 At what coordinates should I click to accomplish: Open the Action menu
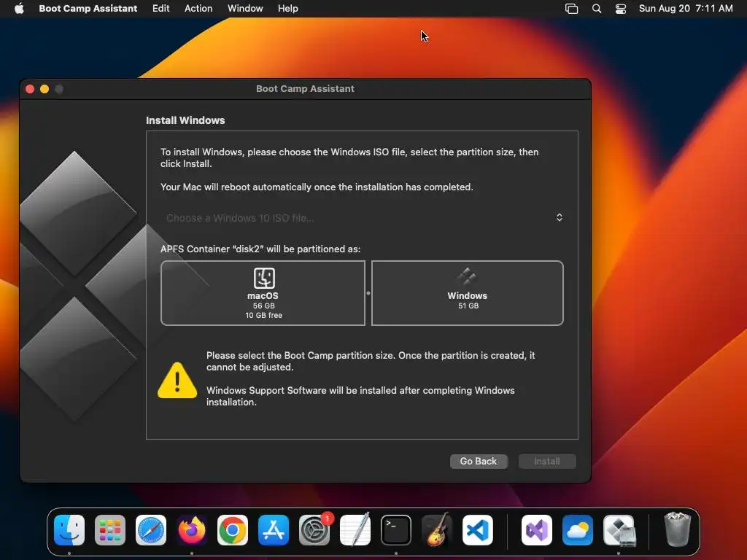[x=198, y=9]
